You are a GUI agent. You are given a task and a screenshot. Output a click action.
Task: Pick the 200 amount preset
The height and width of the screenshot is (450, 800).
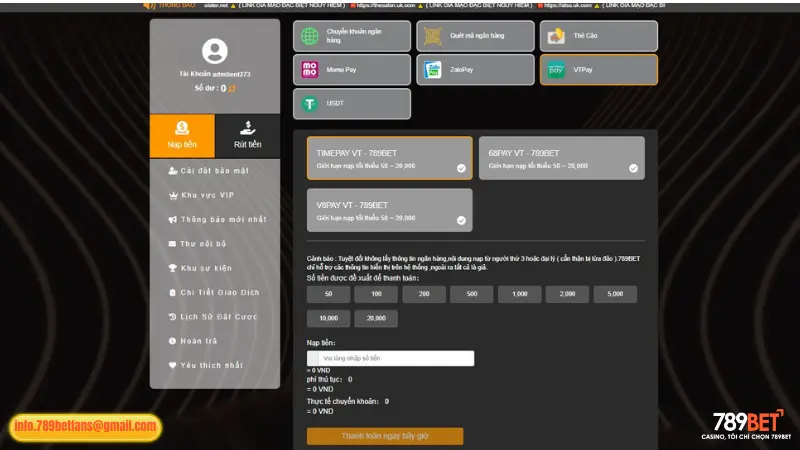tap(424, 294)
